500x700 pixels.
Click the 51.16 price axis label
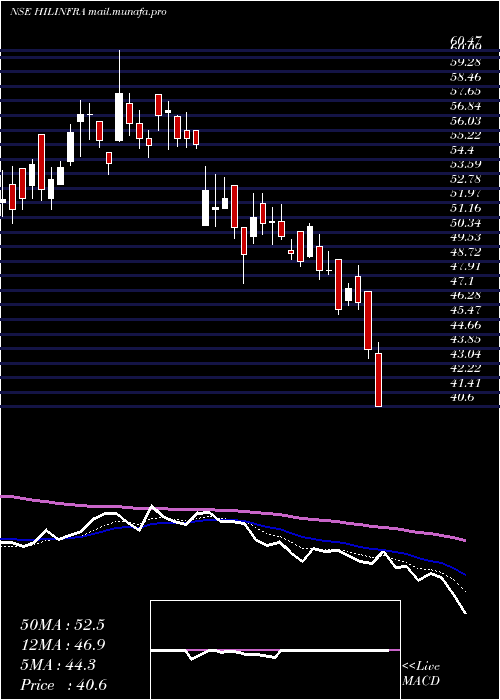tap(466, 208)
